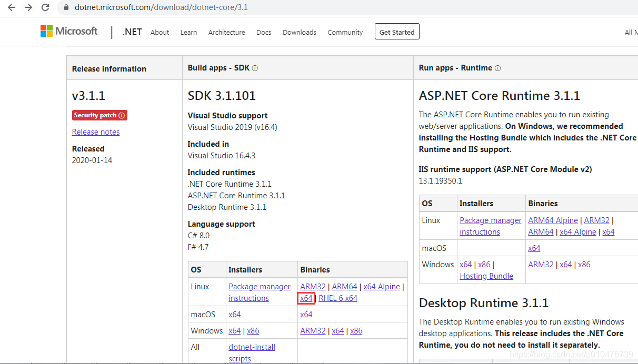Select the Visual Studio 16.4.3 text
Screen dimensions: 638x364
[x=222, y=156]
